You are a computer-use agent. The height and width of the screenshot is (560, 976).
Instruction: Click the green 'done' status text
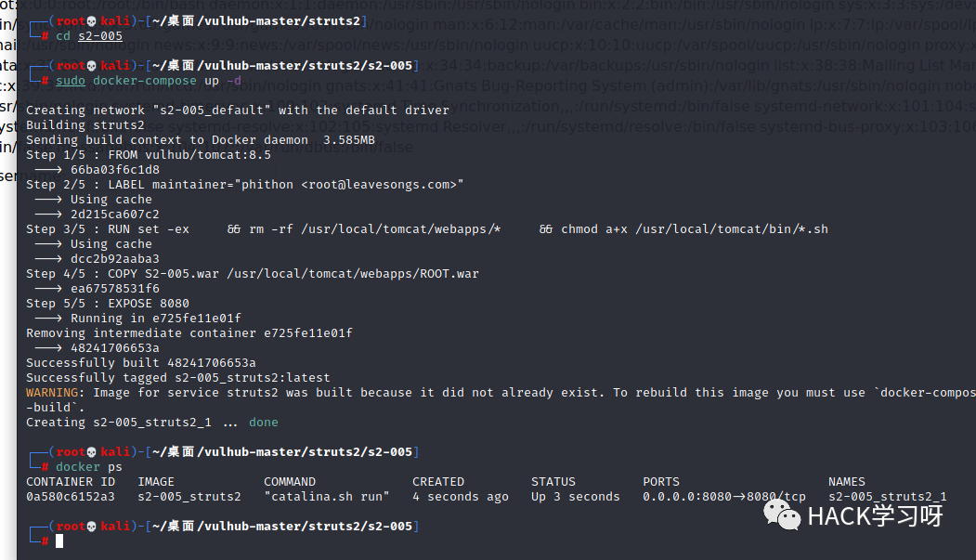click(264, 423)
